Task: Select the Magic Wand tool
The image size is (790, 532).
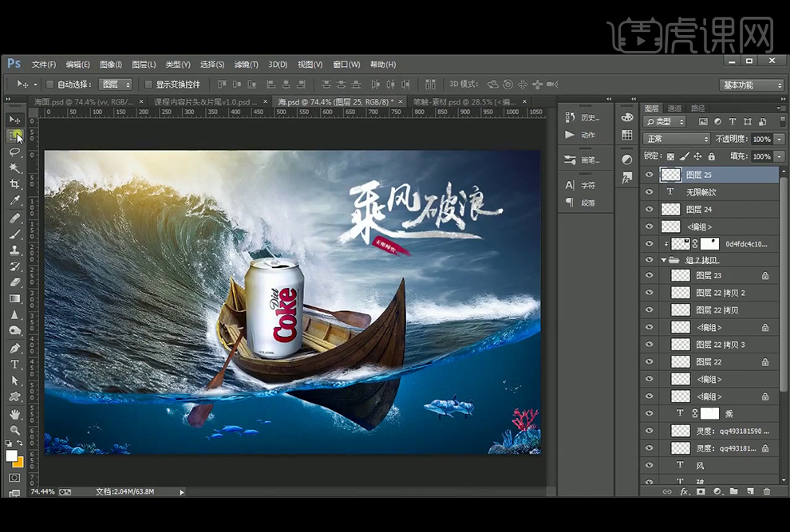Action: (14, 167)
